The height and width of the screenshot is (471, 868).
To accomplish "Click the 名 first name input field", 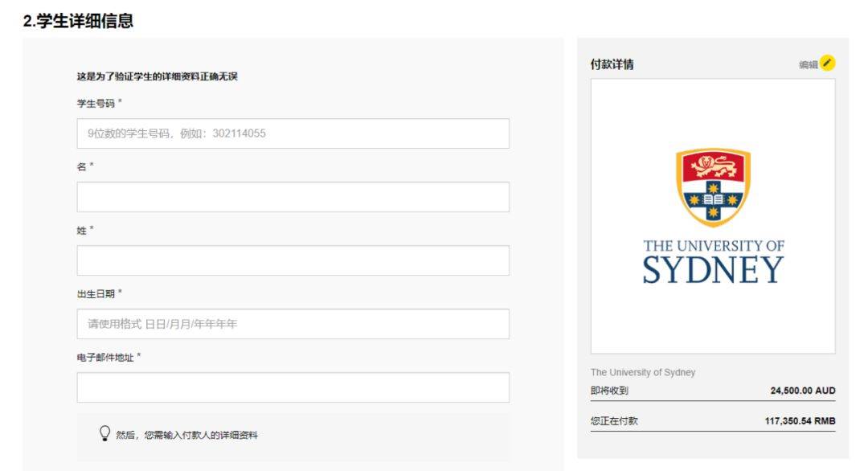I will click(x=293, y=197).
